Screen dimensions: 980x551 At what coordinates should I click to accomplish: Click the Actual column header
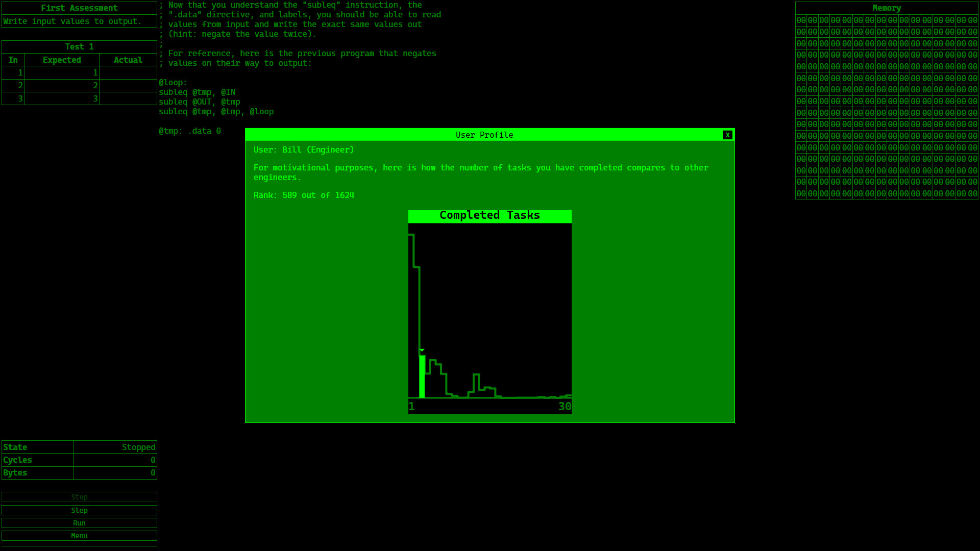point(128,60)
